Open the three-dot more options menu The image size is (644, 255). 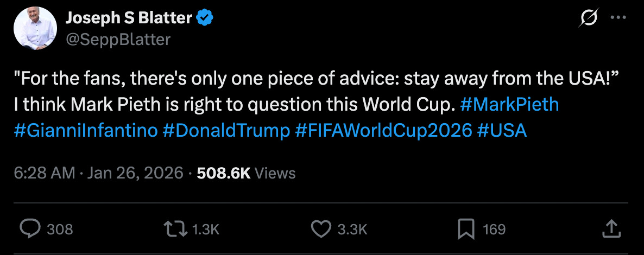(x=618, y=17)
